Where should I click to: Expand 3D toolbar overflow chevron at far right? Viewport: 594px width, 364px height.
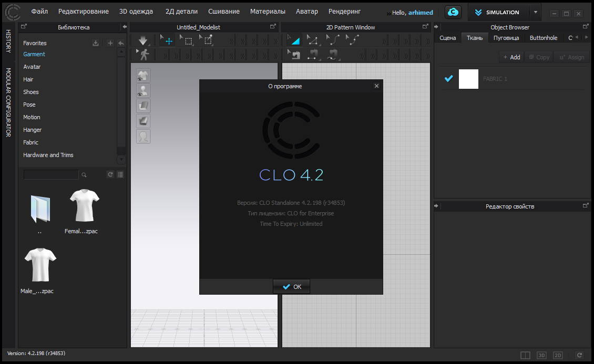pos(275,41)
